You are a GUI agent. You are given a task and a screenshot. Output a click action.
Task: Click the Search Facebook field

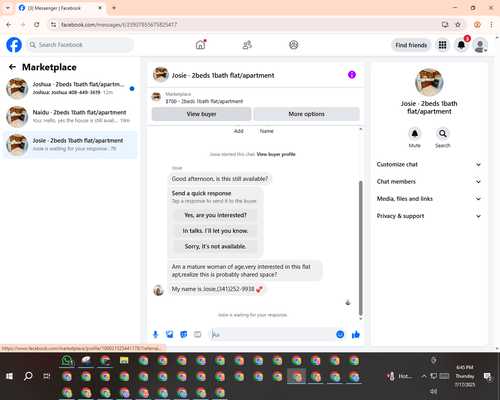[80, 45]
